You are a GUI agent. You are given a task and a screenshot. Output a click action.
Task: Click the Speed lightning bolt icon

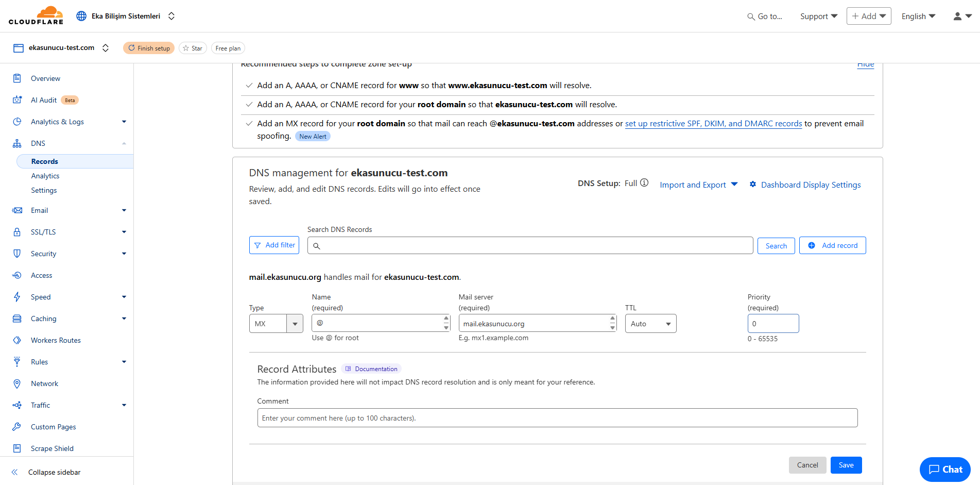tap(17, 297)
